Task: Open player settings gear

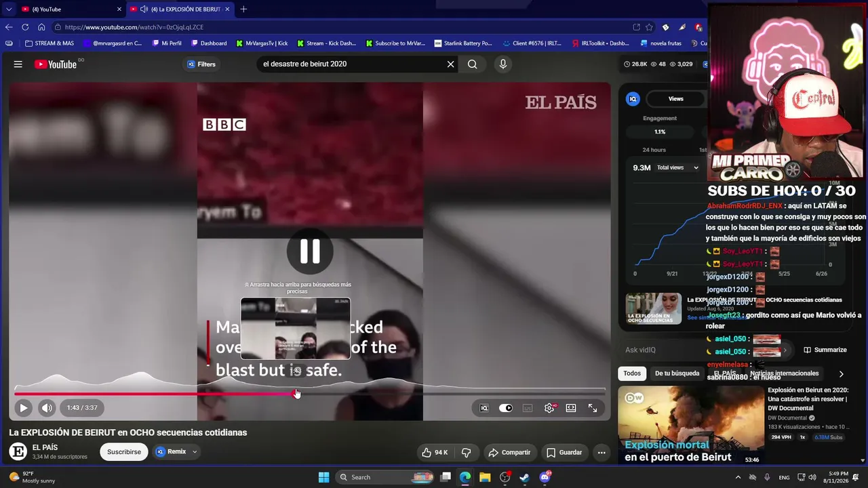Action: coord(549,408)
